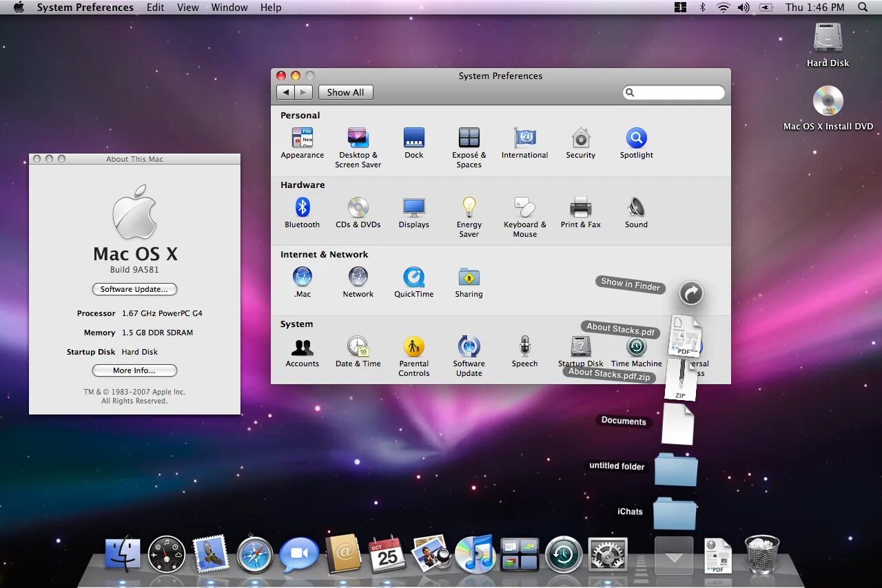Open the Bluetooth menu bar icon
Viewport: 882px width, 588px height.
(702, 8)
